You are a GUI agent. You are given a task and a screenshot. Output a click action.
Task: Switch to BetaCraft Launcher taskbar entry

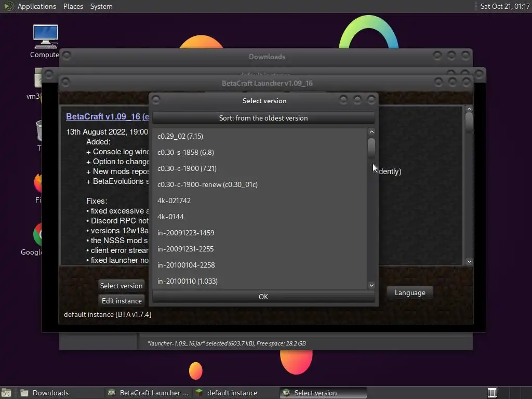click(x=148, y=393)
